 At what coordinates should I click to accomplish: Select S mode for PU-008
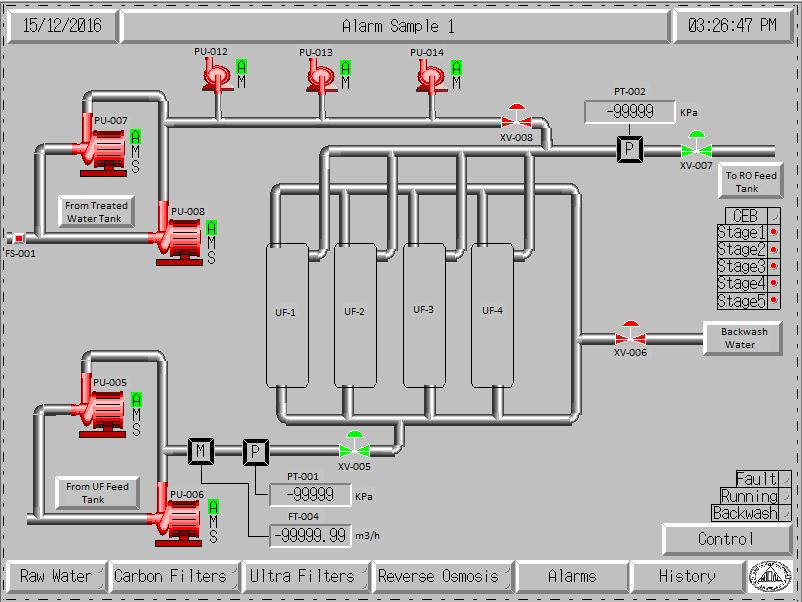click(212, 257)
